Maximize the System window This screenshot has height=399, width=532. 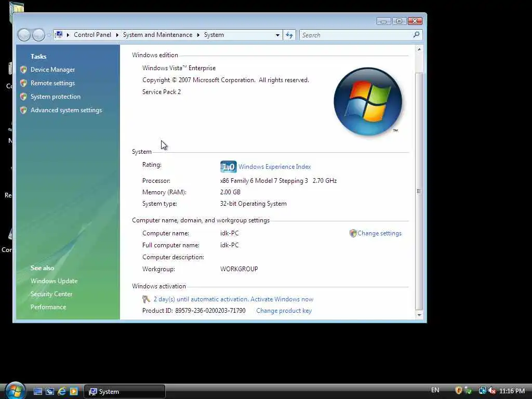pos(399,21)
